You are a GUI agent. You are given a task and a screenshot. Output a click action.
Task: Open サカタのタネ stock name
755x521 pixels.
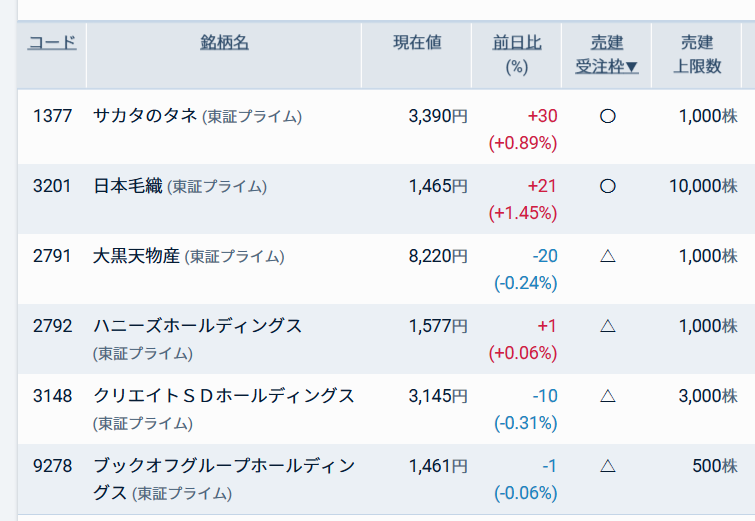tap(146, 116)
